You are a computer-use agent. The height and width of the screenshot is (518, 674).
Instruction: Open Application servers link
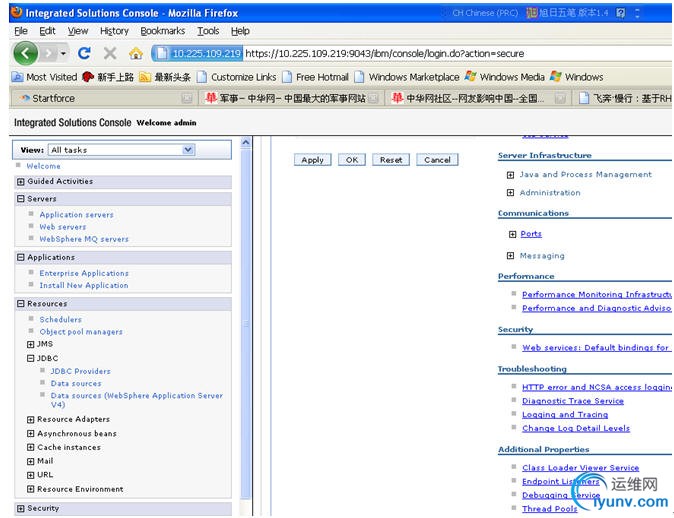77,215
